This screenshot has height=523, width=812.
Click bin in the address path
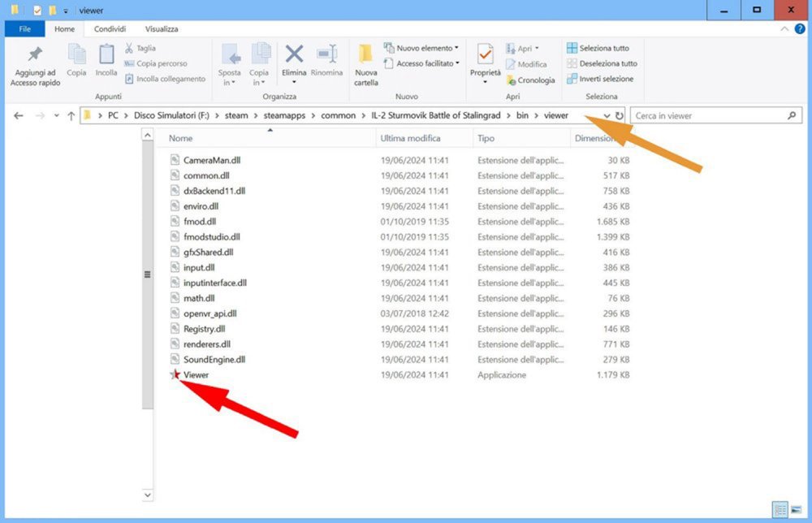coord(522,115)
